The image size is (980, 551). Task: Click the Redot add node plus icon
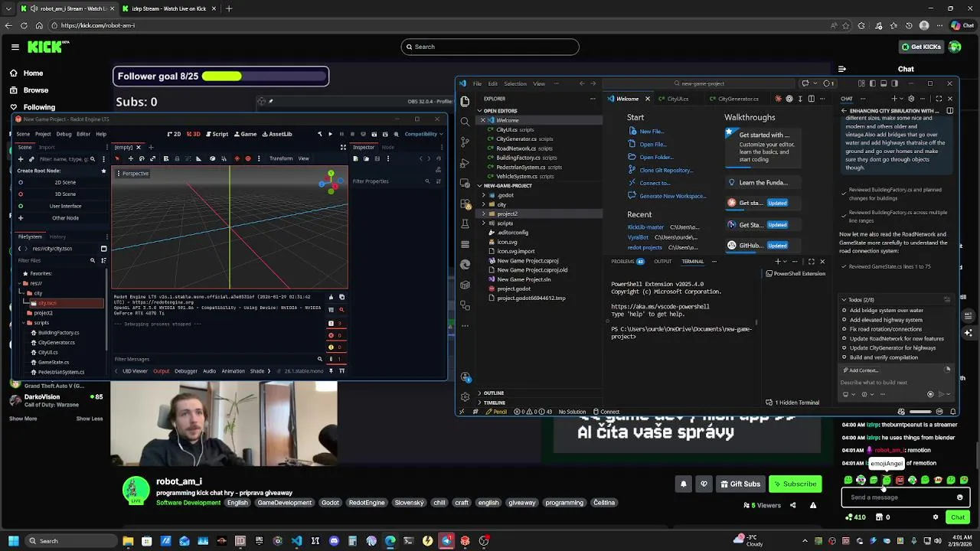pyautogui.click(x=21, y=159)
